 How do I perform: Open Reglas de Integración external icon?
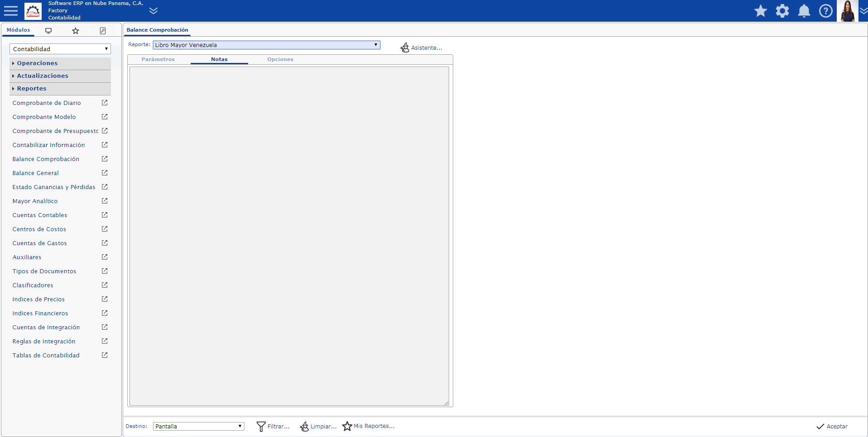coord(105,341)
